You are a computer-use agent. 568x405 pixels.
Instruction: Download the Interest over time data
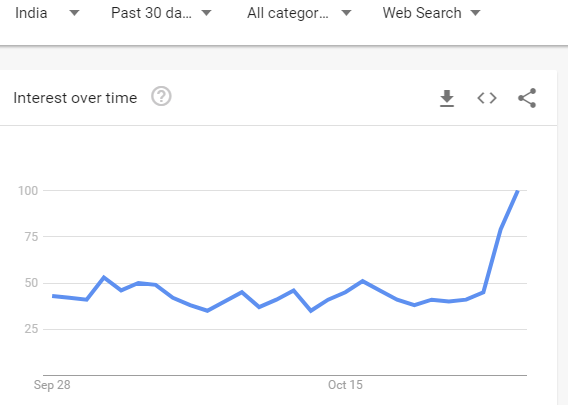point(447,98)
